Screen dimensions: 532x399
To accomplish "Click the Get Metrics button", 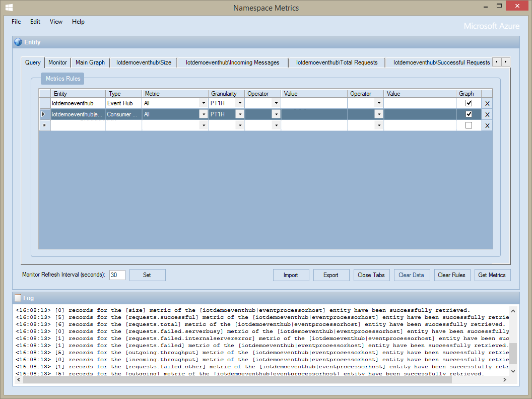I will point(492,275).
